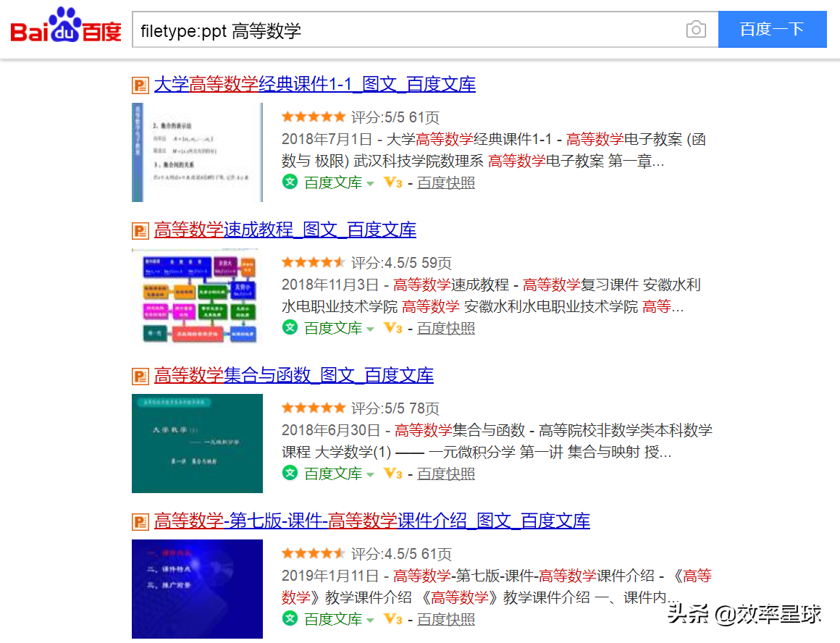Open result 高等数学-第七版-课件-高等数学课件介绍
Image resolution: width=840 pixels, height=643 pixels.
(x=371, y=521)
